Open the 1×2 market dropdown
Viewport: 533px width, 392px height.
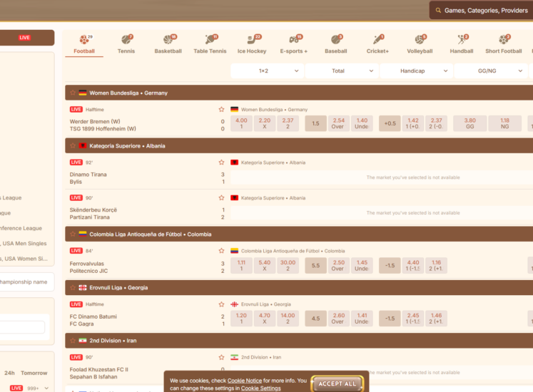[267, 71]
